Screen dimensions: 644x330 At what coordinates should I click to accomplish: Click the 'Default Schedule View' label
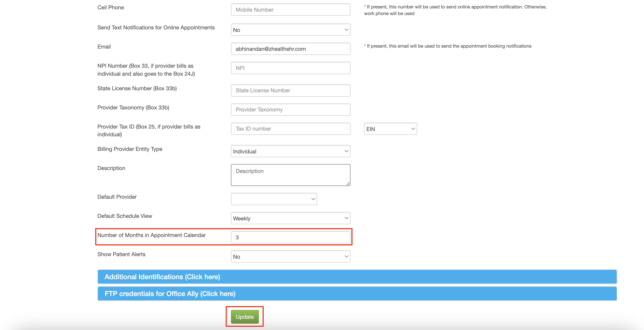click(x=125, y=216)
